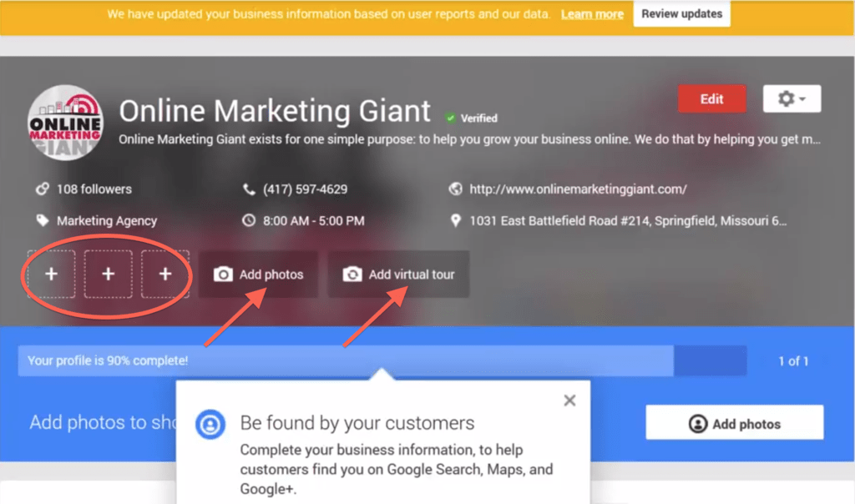The image size is (855, 504).
Task: Click Add photos button with camera icon
Action: 259,274
